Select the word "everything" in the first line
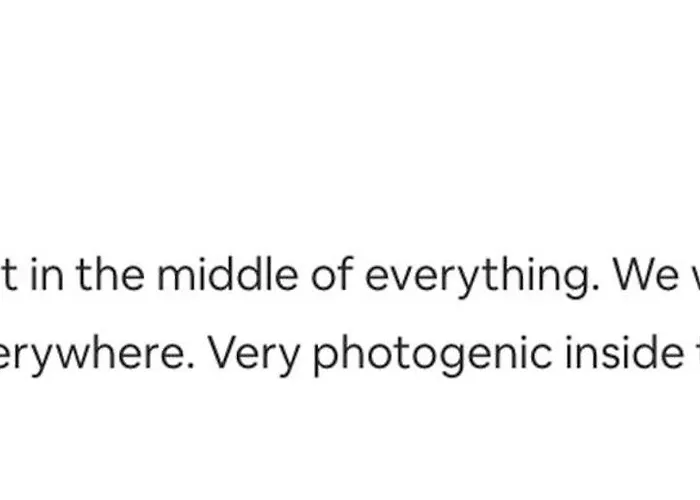This screenshot has width=700, height=500. point(479,277)
